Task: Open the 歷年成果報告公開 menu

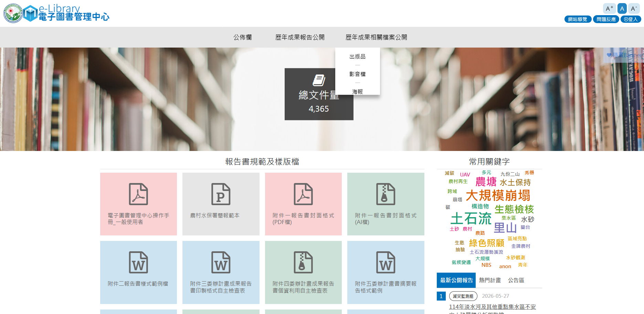Action: pyautogui.click(x=300, y=37)
